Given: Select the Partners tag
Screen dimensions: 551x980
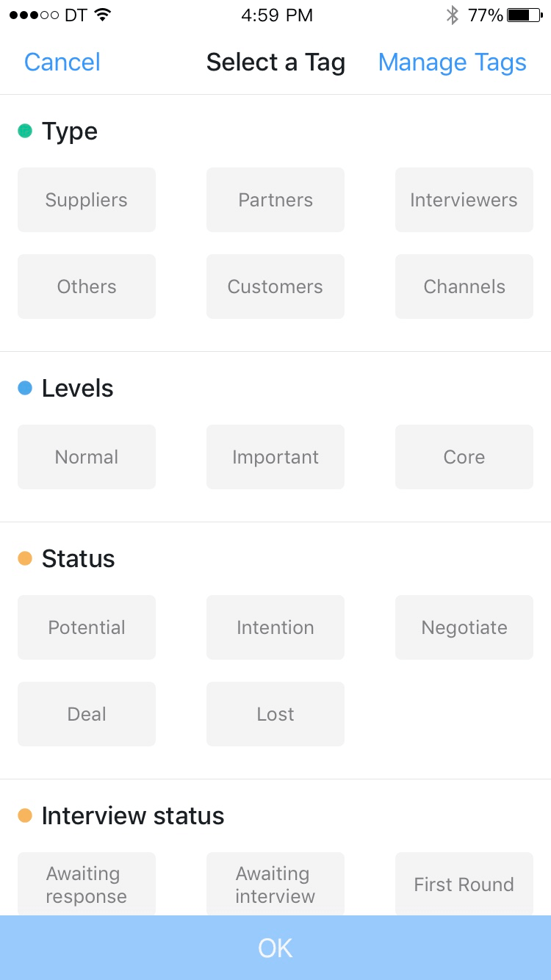Looking at the screenshot, I should (275, 200).
